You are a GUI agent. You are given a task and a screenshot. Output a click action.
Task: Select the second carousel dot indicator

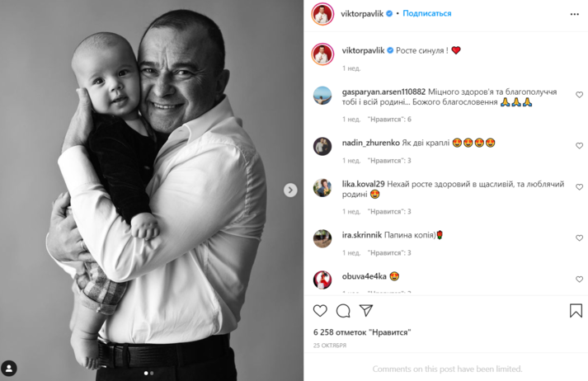tap(152, 373)
